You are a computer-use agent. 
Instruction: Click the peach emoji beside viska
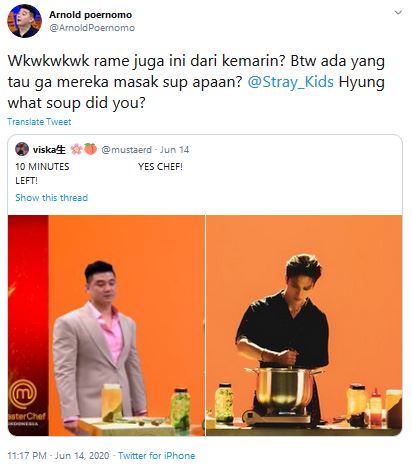(x=90, y=149)
